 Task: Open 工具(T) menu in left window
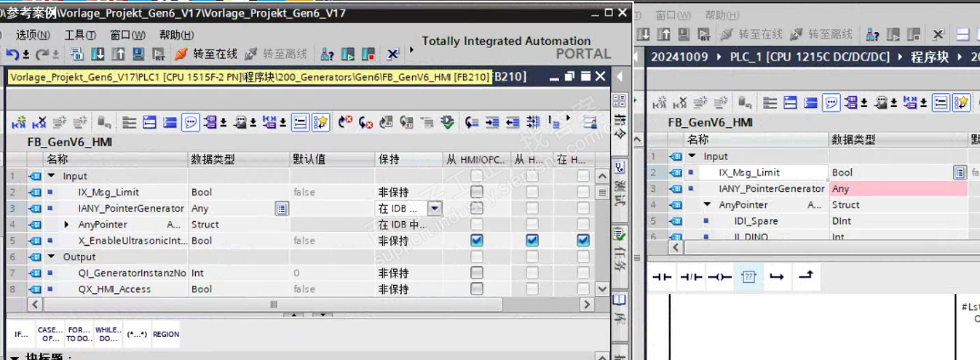pyautogui.click(x=80, y=35)
